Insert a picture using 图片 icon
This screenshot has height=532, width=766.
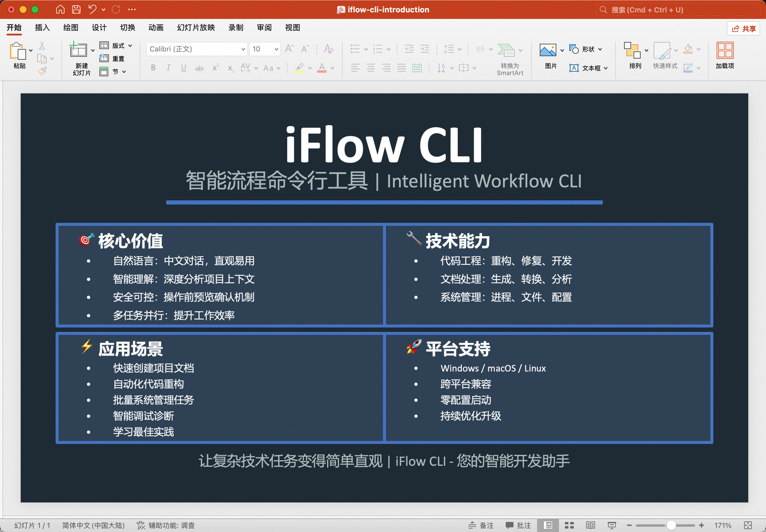click(548, 50)
